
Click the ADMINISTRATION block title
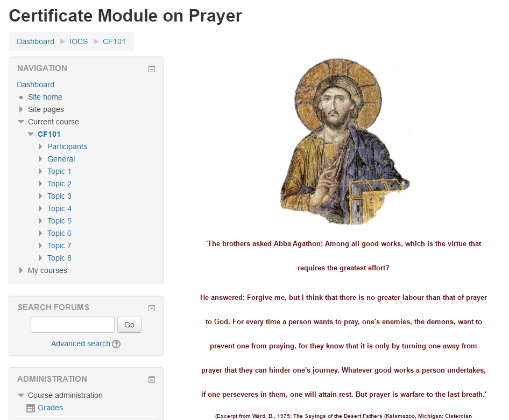[x=52, y=379]
